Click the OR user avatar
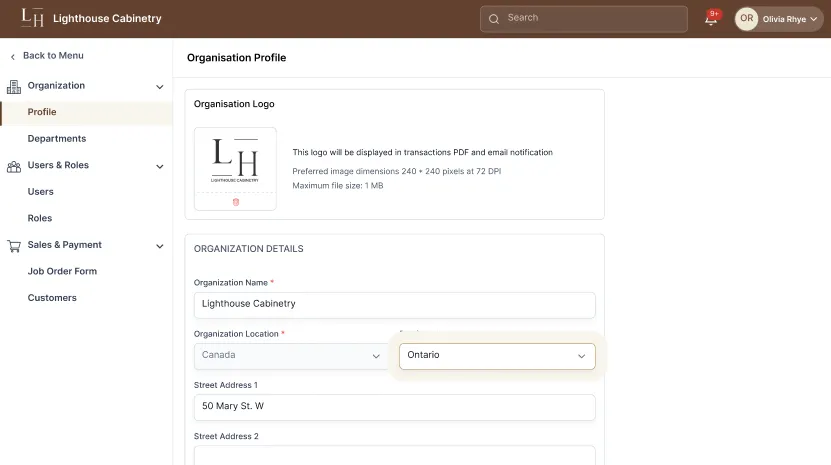The height and width of the screenshot is (465, 831). pyautogui.click(x=746, y=19)
